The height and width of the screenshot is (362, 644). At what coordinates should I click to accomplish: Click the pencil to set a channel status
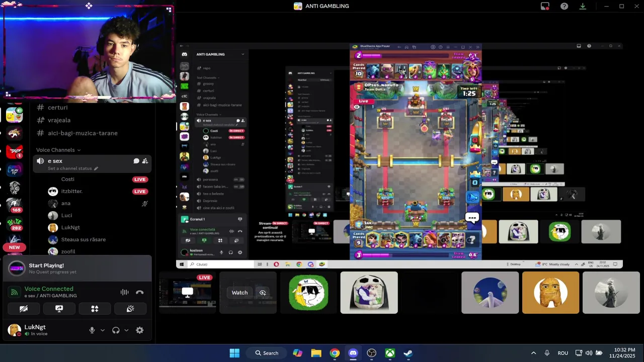96,168
